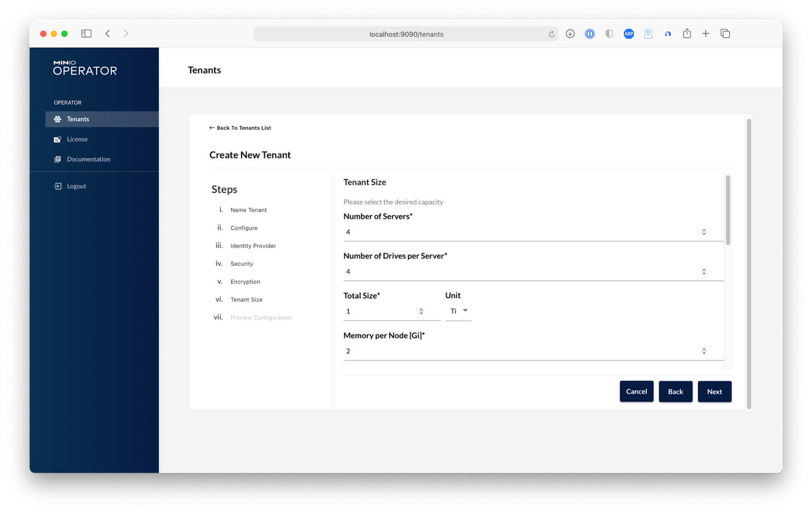Click the Share icon in Safari toolbar
Image resolution: width=812 pixels, height=512 pixels.
click(x=687, y=33)
